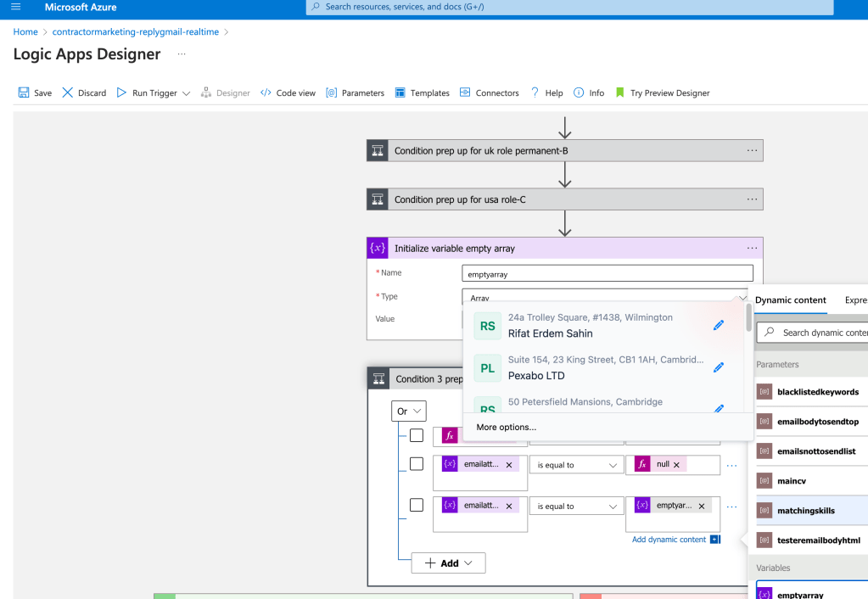Expand the Run Trigger dropdown arrow

[x=186, y=93]
